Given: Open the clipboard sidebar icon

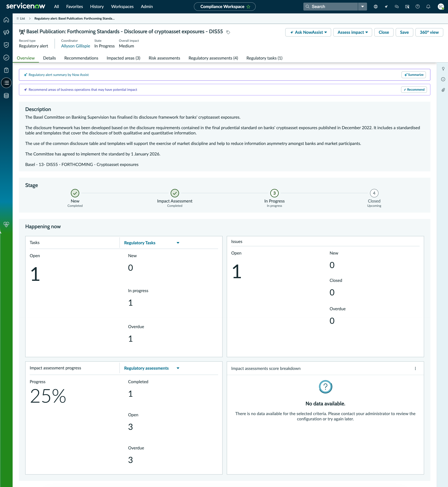Looking at the screenshot, I should coord(6,70).
